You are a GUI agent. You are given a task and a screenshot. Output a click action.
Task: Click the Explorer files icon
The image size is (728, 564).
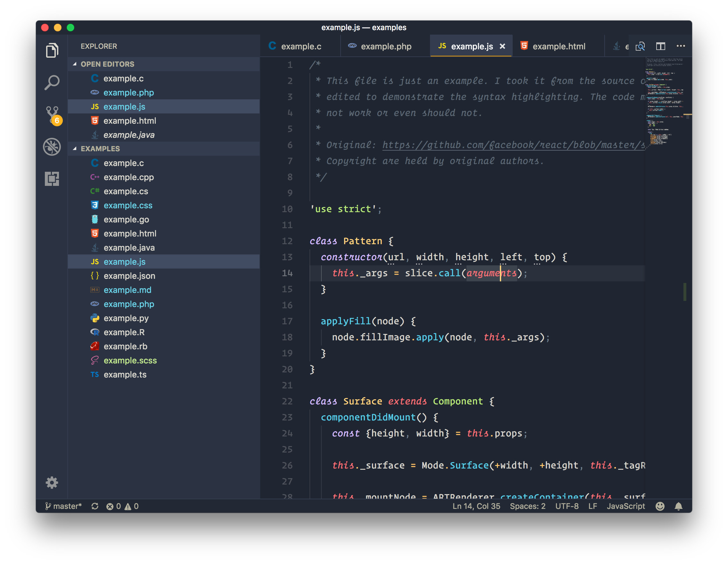pos(52,50)
